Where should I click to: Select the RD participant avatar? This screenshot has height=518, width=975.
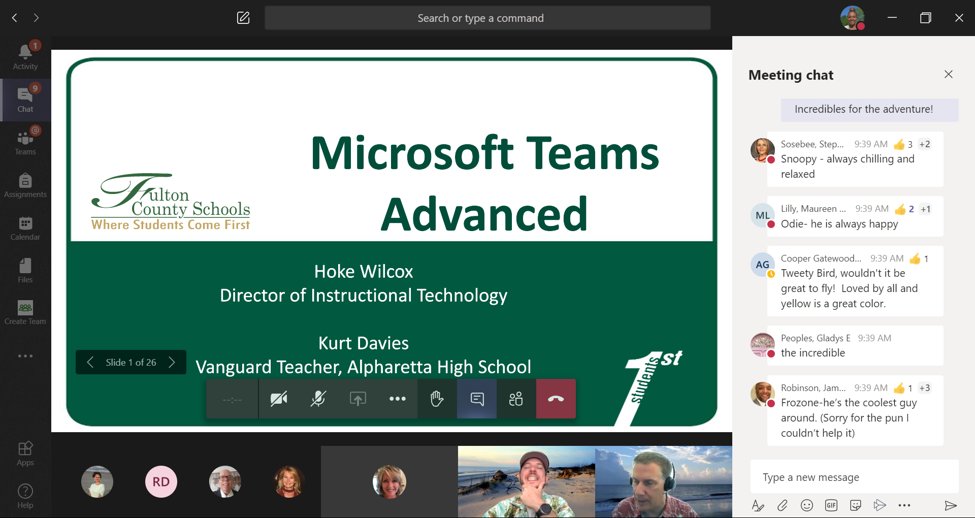161,481
